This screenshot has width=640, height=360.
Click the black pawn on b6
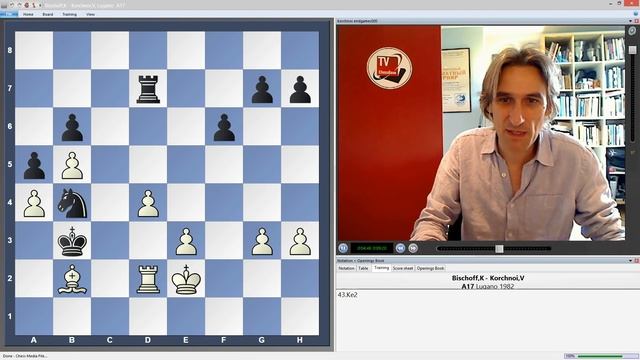(x=72, y=127)
